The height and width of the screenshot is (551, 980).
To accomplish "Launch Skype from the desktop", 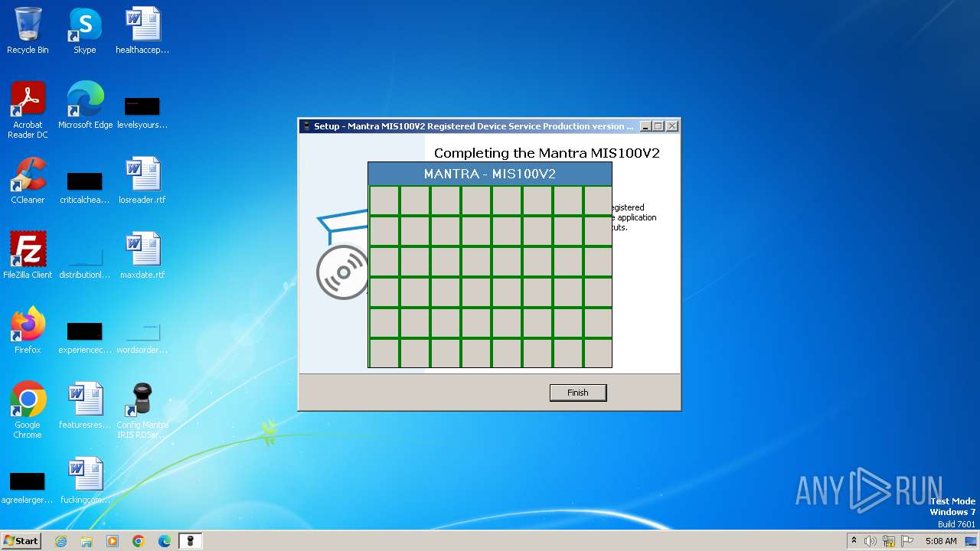I will click(x=84, y=31).
